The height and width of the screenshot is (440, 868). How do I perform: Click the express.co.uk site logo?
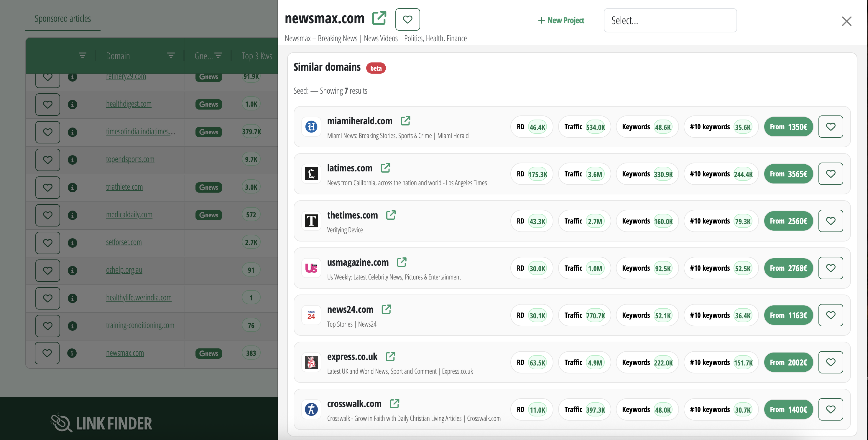pyautogui.click(x=311, y=362)
